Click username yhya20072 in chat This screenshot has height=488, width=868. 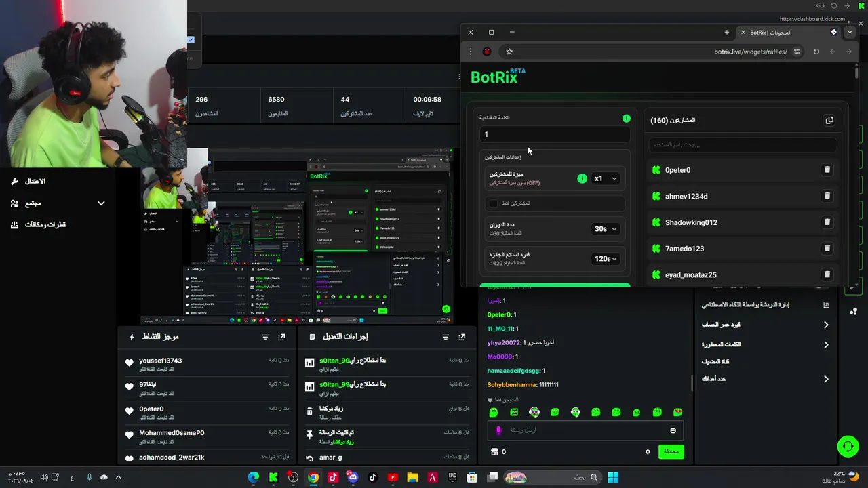[504, 343]
